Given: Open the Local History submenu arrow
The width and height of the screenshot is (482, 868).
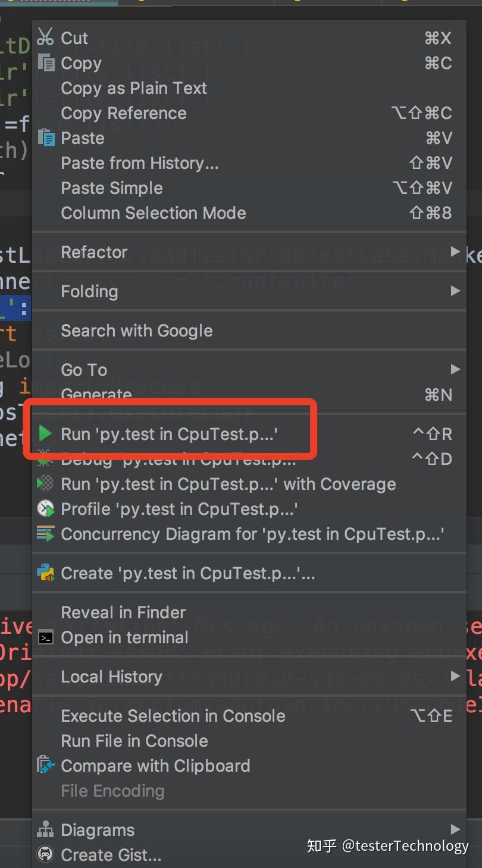Looking at the screenshot, I should tap(455, 676).
